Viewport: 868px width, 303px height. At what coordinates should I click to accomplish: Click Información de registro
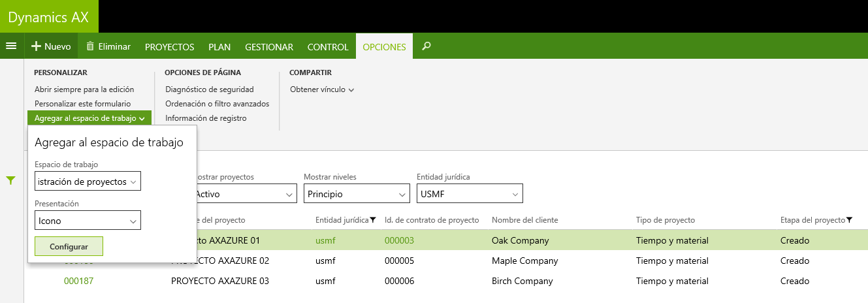tap(206, 118)
